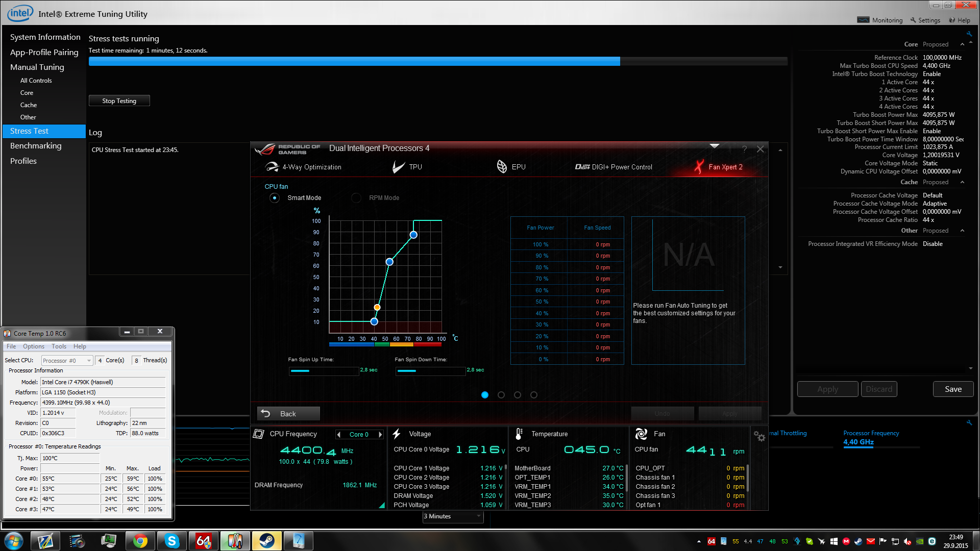
Task: Click the Steam icon in the taskbar
Action: coord(266,541)
